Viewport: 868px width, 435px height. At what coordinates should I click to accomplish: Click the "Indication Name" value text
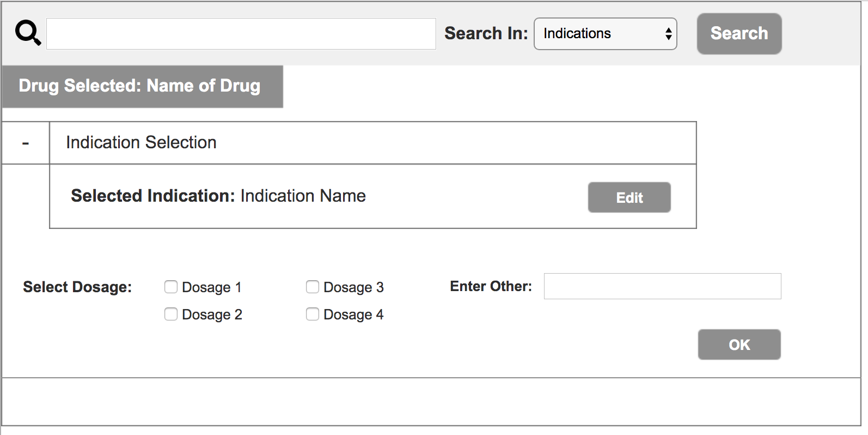tap(303, 196)
